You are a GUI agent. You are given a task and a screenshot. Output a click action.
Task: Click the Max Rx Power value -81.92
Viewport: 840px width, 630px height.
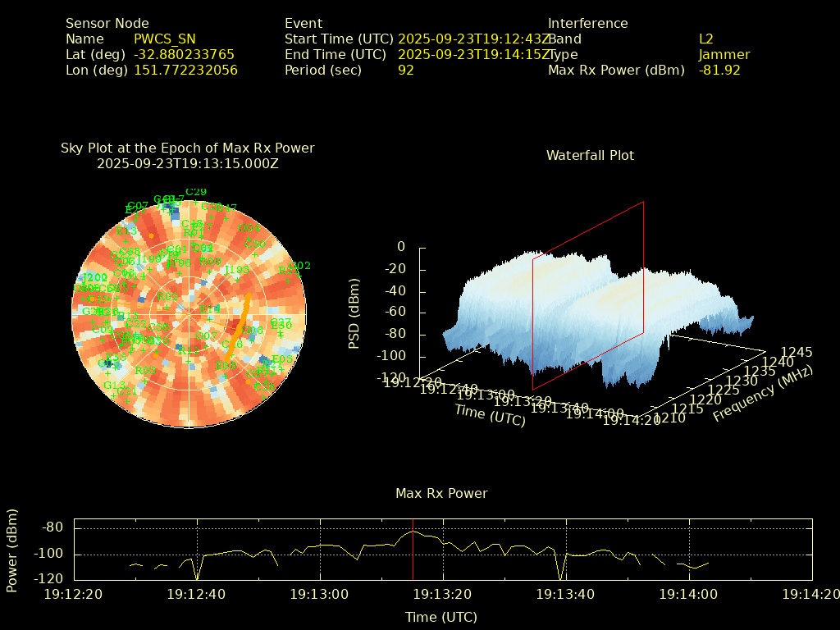(719, 70)
